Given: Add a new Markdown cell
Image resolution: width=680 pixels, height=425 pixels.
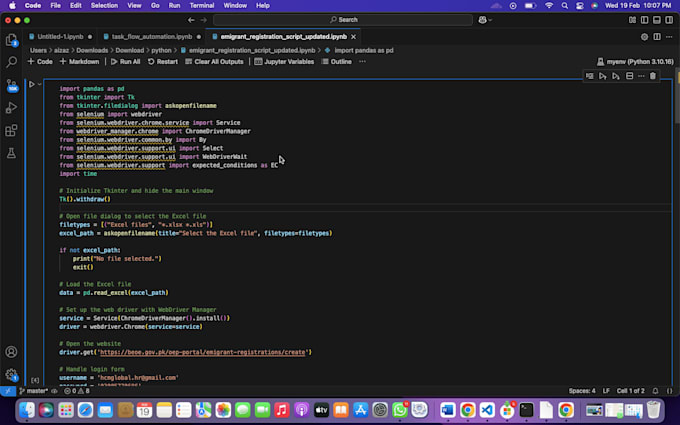Looking at the screenshot, I should coord(79,62).
